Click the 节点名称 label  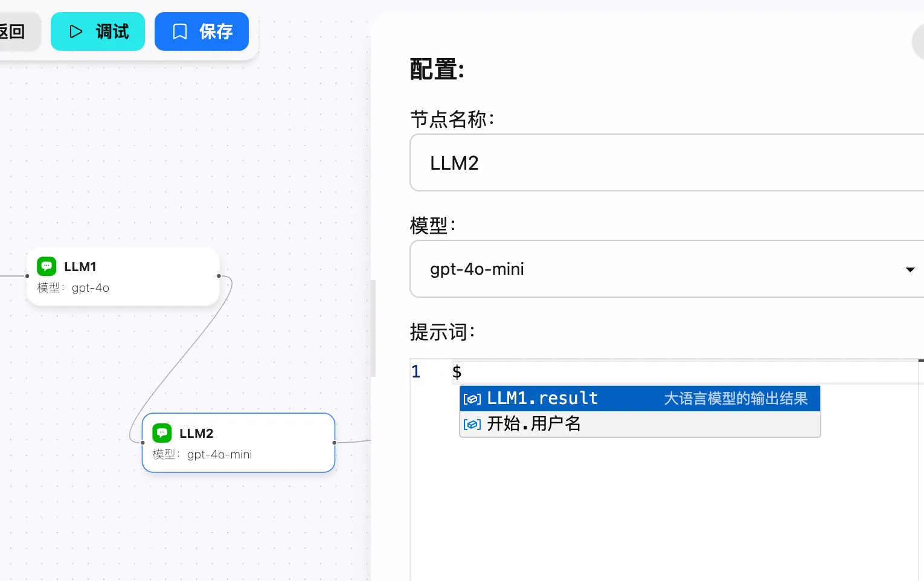[452, 119]
